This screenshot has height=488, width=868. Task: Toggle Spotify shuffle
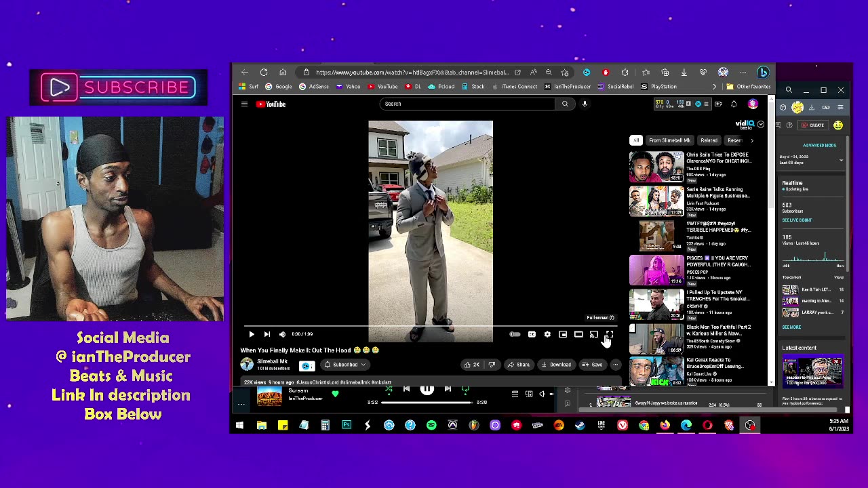[x=389, y=389]
